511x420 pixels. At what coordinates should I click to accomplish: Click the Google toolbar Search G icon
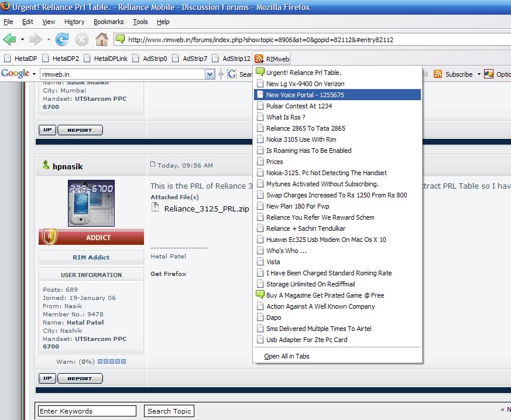[x=232, y=74]
